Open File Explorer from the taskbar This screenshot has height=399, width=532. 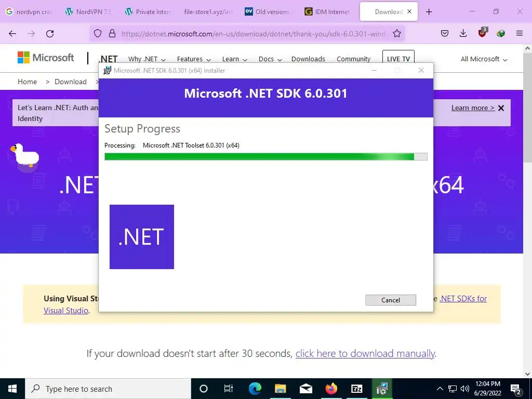tap(280, 389)
